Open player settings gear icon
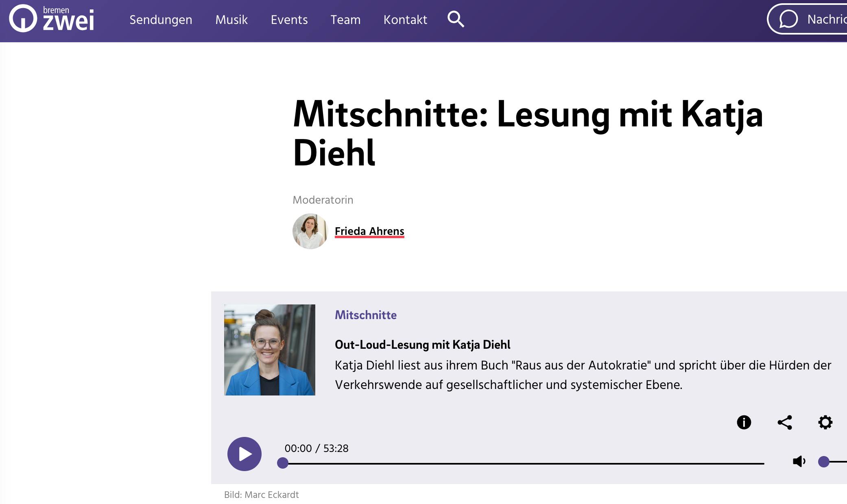 (x=825, y=422)
